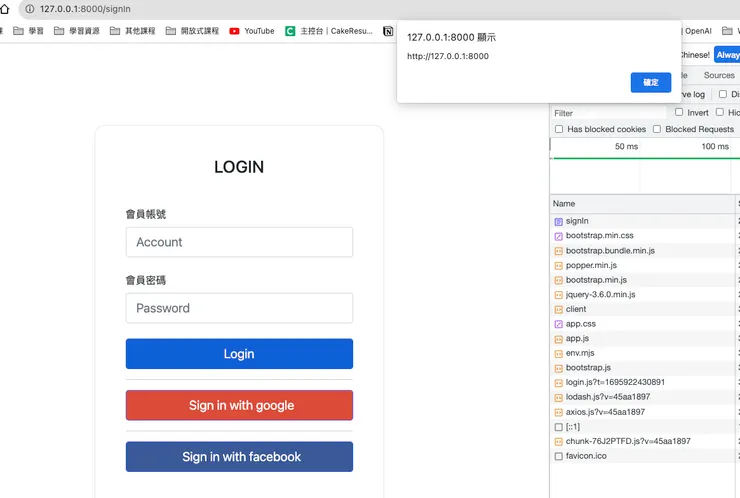This screenshot has height=498, width=740.
Task: Select the lodash.js?v=45aa1897 request
Action: [x=642, y=397]
